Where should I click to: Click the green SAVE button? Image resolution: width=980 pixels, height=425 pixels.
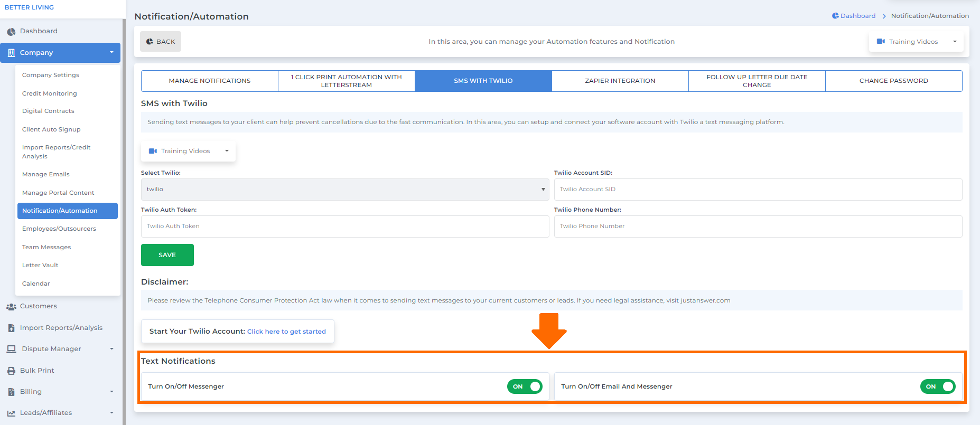(167, 255)
